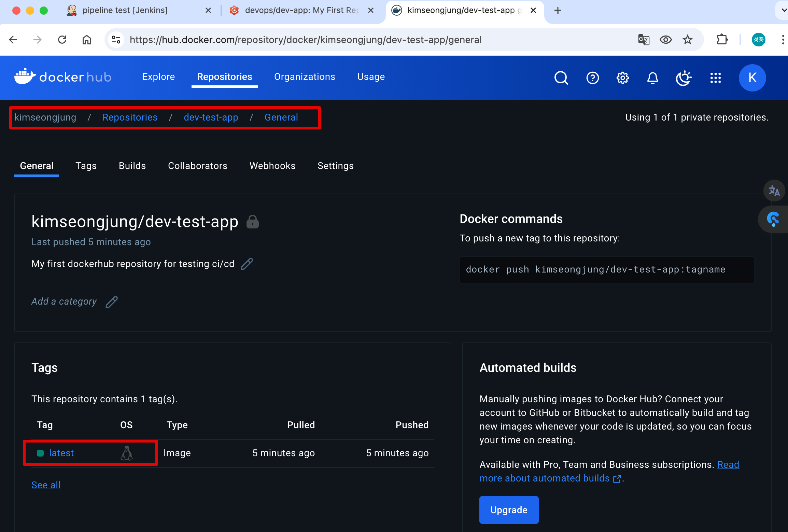
Task: Open settings gear in Docker Hub header
Action: [622, 78]
